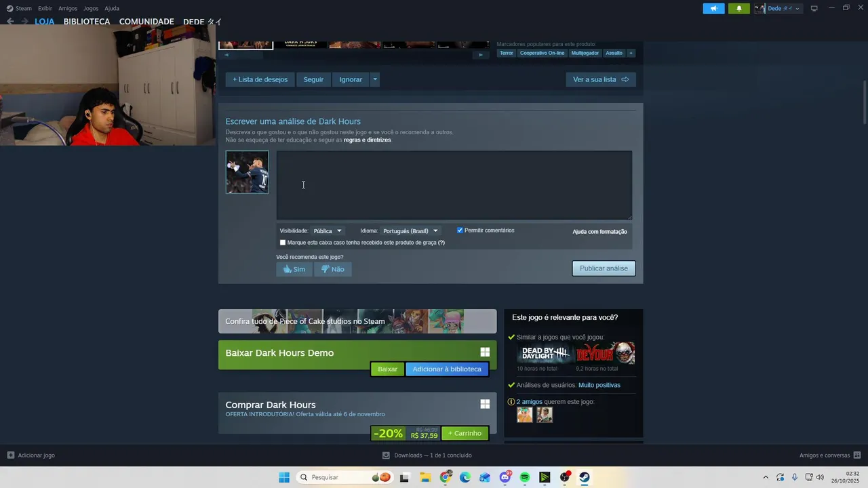This screenshot has width=868, height=488.
Task: Open OBS Studio from the taskbar
Action: (x=565, y=477)
